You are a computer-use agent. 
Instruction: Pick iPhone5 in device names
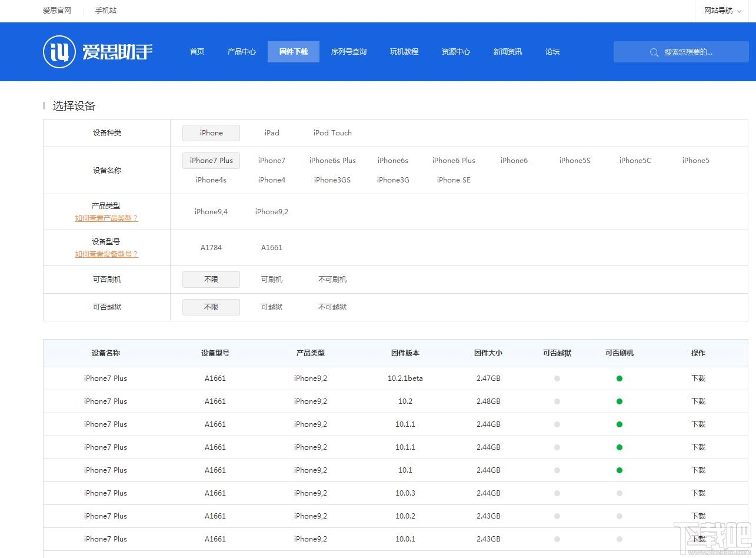696,161
